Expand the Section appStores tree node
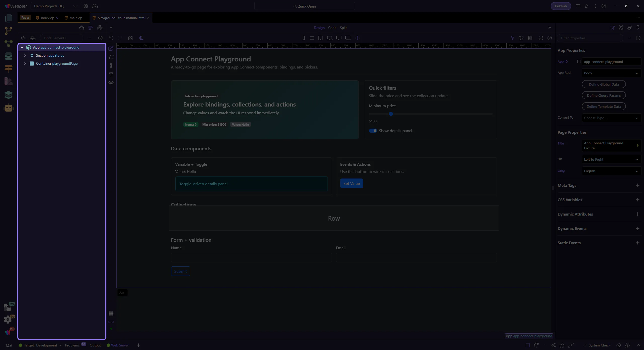This screenshot has width=644, height=350. point(25,55)
